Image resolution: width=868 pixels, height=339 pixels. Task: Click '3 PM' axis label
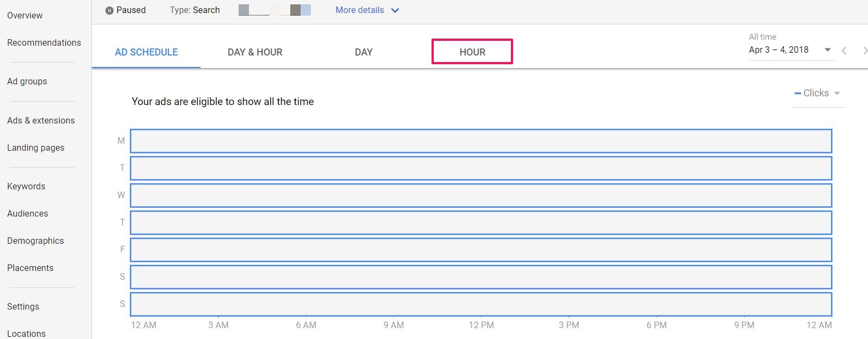(x=569, y=325)
